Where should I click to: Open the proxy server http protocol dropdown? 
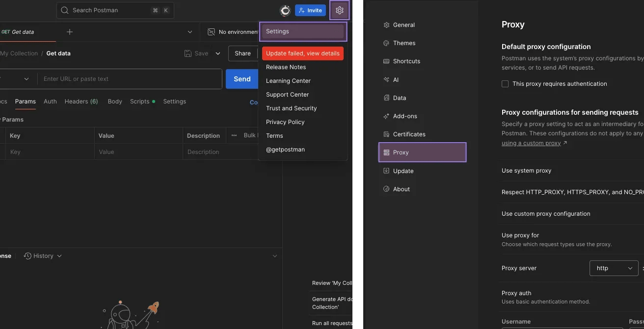pyautogui.click(x=614, y=268)
